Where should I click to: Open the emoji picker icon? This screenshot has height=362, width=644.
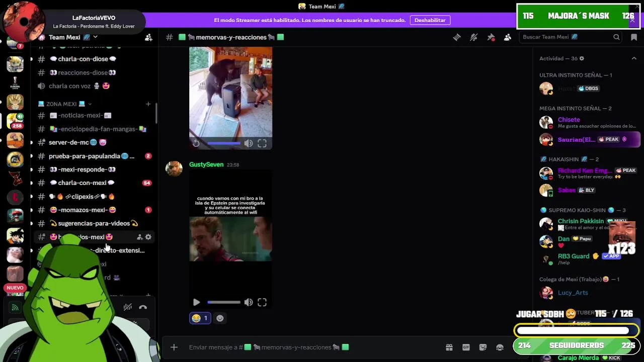pos(500,347)
